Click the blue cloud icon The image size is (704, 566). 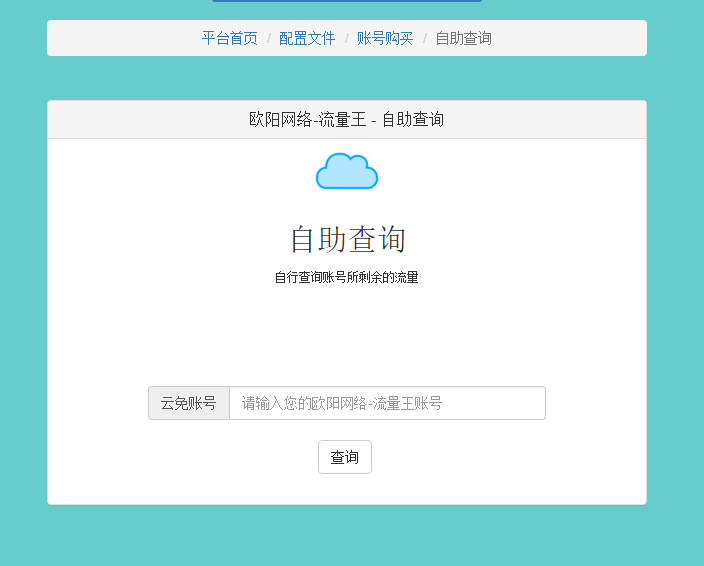point(346,172)
